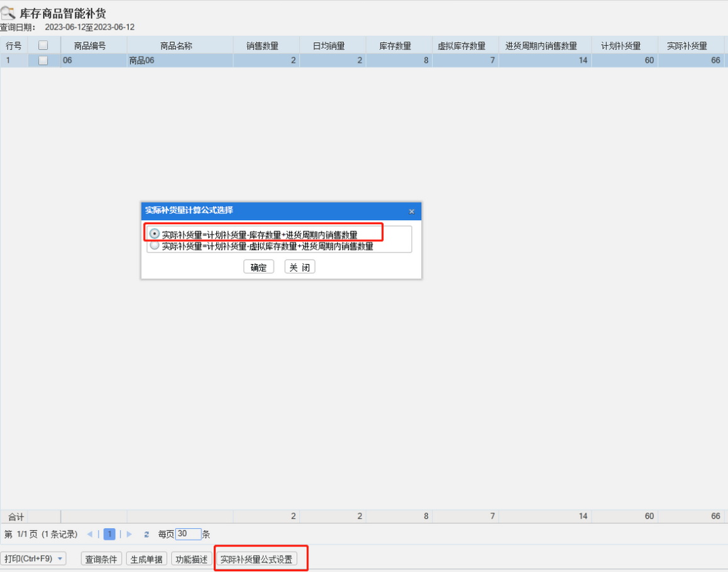Click 确定 button in the dialog

(x=258, y=267)
